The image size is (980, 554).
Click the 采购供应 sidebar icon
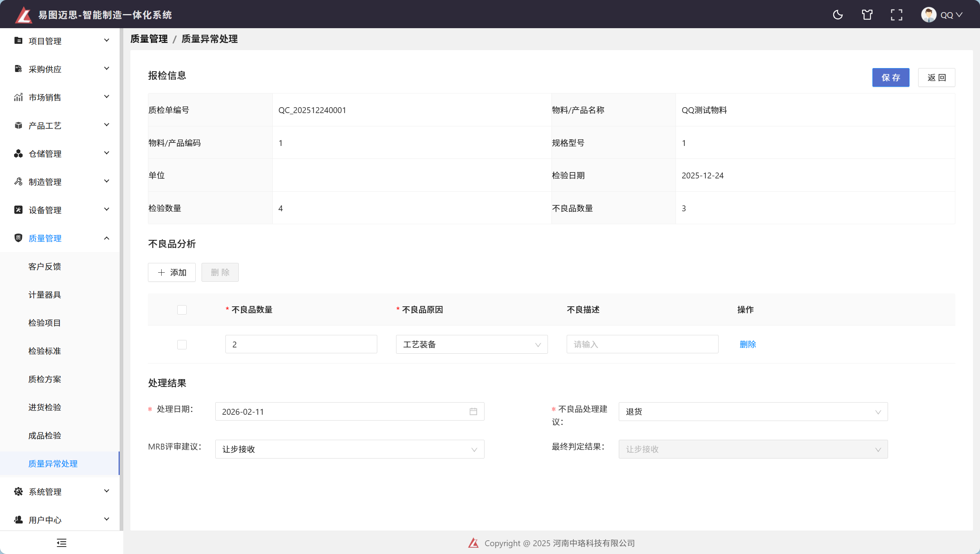(18, 69)
